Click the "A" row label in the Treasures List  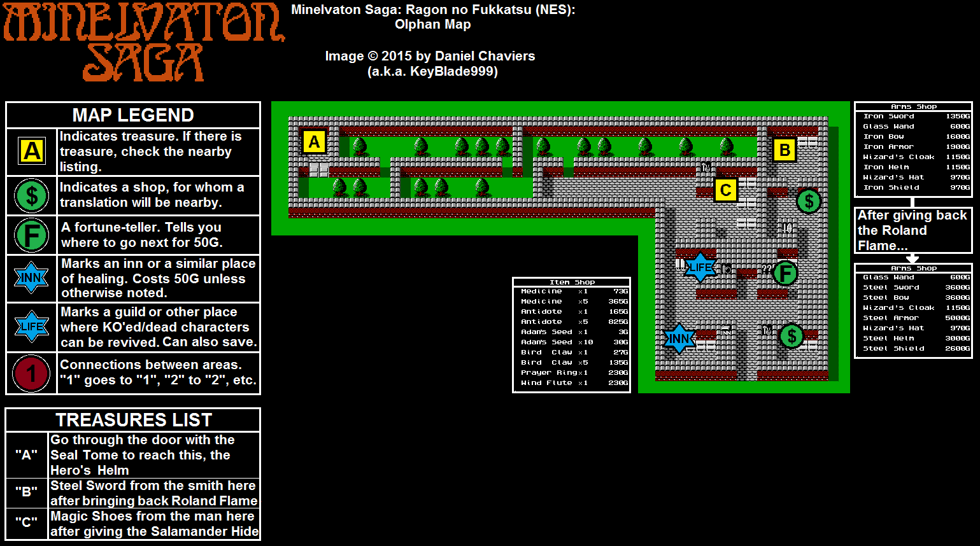(27, 455)
